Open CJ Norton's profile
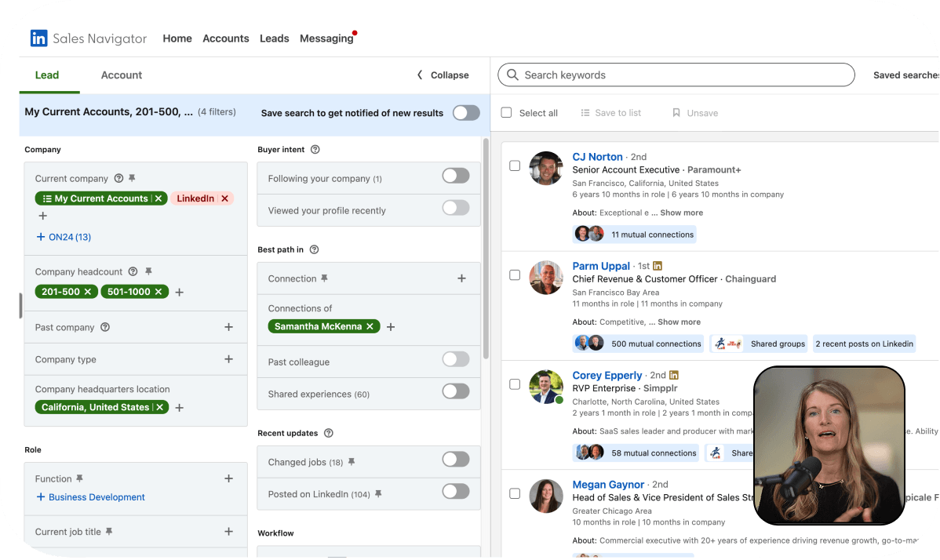Screen dimensions: 940x560 tap(598, 157)
